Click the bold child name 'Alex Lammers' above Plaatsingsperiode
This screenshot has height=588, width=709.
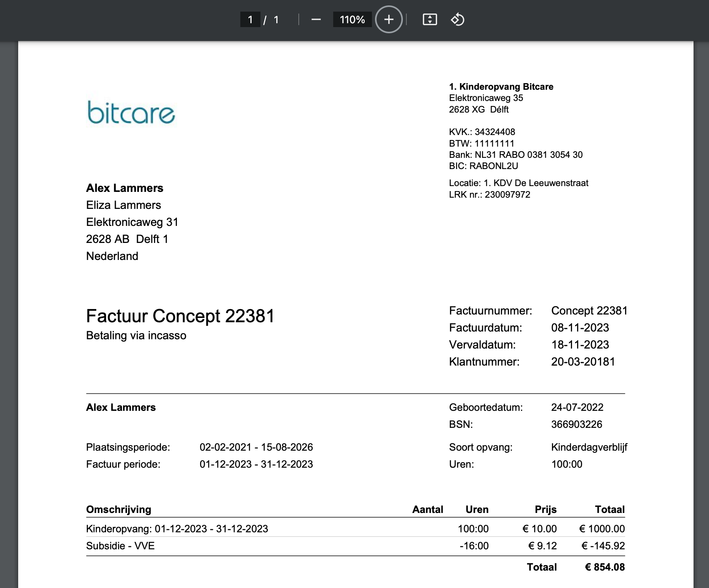[121, 407]
